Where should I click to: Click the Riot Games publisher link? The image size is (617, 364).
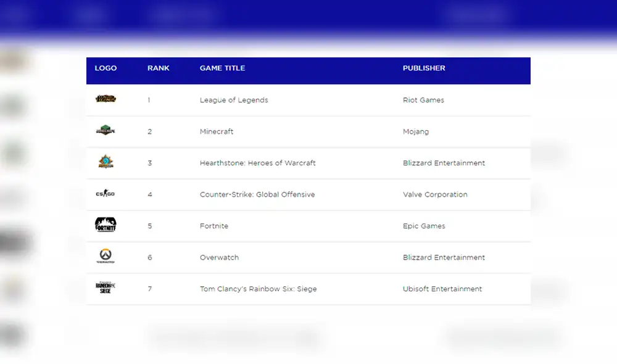click(x=424, y=100)
